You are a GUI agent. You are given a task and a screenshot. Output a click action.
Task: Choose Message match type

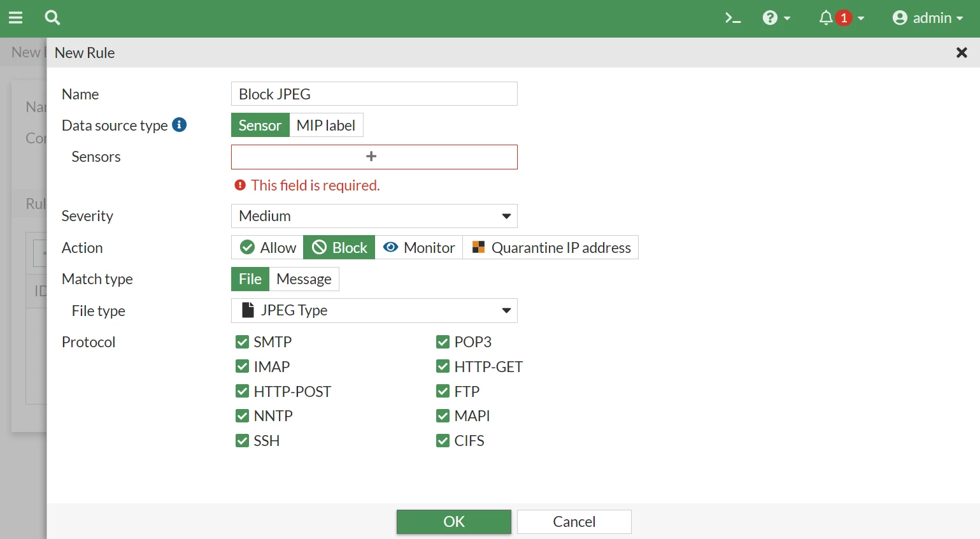point(304,279)
